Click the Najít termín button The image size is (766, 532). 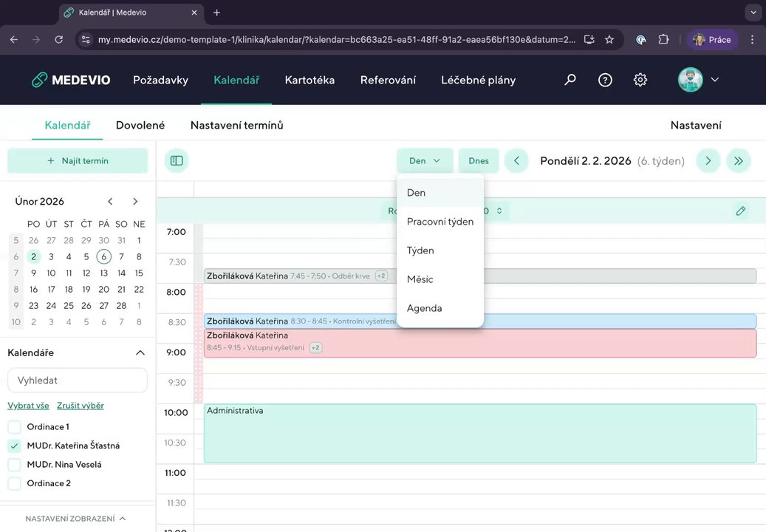[77, 161]
